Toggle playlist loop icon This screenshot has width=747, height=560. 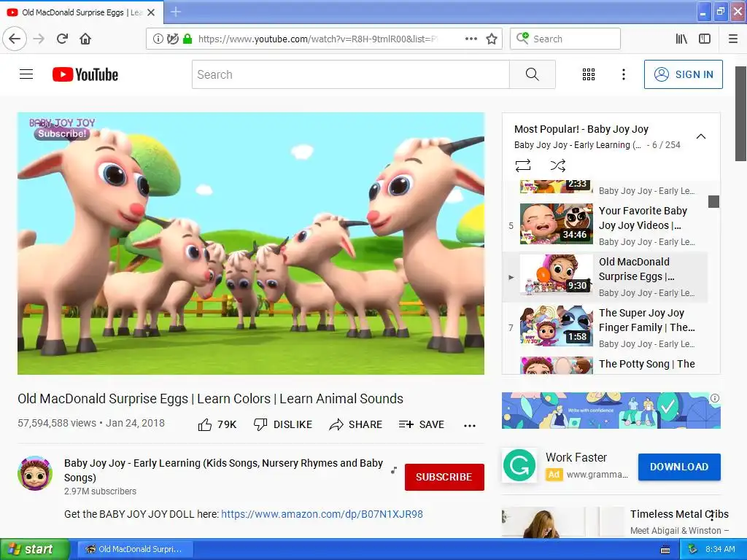click(522, 166)
